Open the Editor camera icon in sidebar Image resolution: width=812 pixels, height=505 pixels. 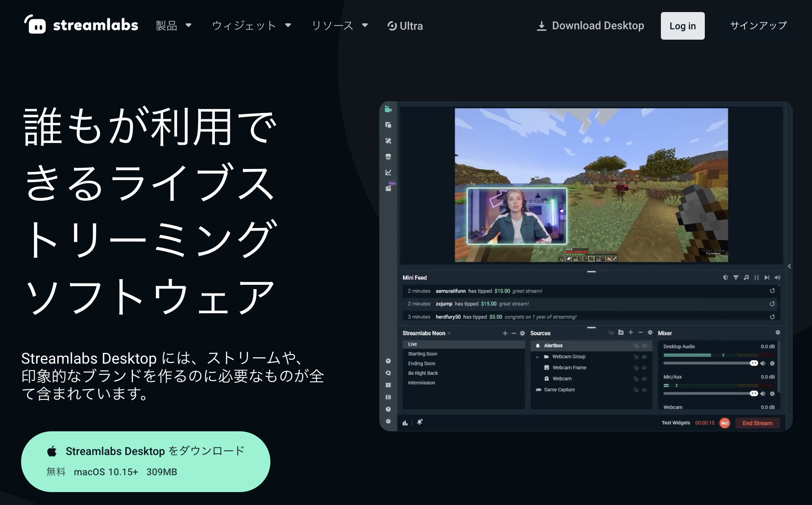pyautogui.click(x=388, y=109)
